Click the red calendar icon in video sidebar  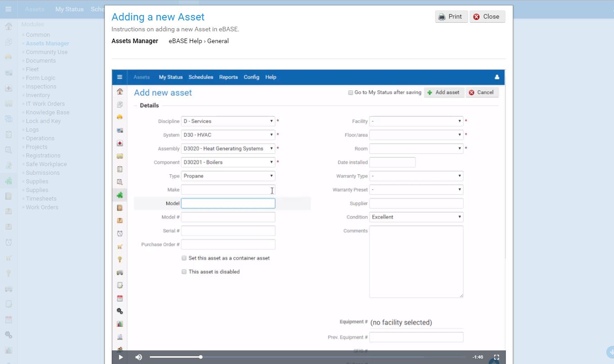[119, 298]
